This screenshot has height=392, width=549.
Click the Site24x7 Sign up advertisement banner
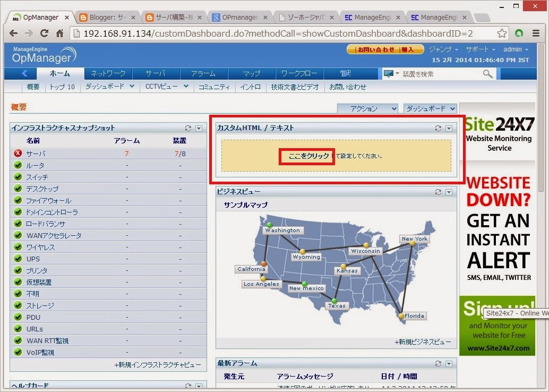coord(497,326)
